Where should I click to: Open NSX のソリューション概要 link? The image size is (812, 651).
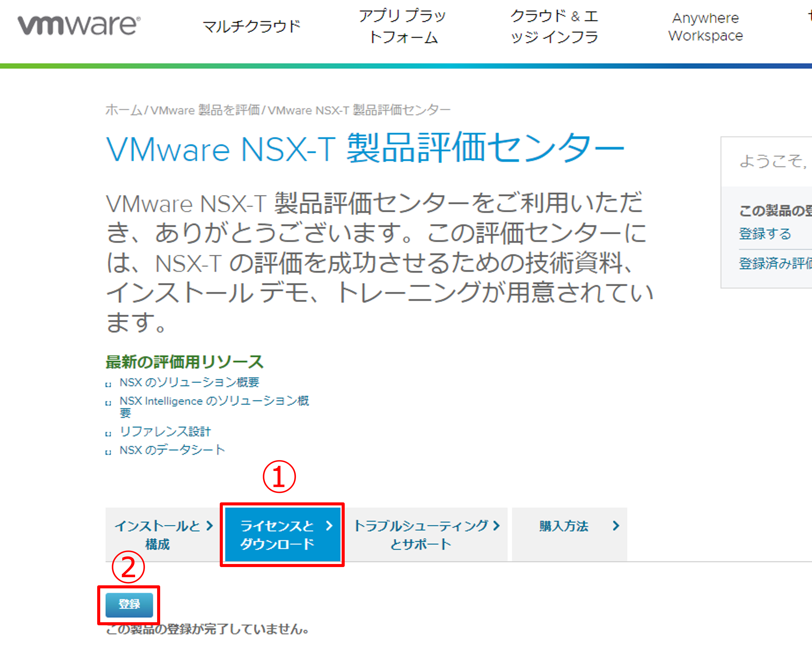pos(189,382)
